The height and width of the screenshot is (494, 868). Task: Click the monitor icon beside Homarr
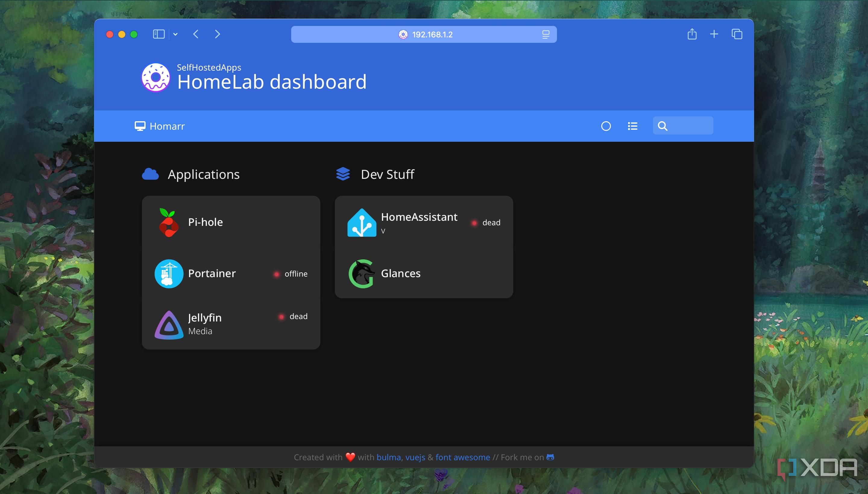pyautogui.click(x=140, y=126)
